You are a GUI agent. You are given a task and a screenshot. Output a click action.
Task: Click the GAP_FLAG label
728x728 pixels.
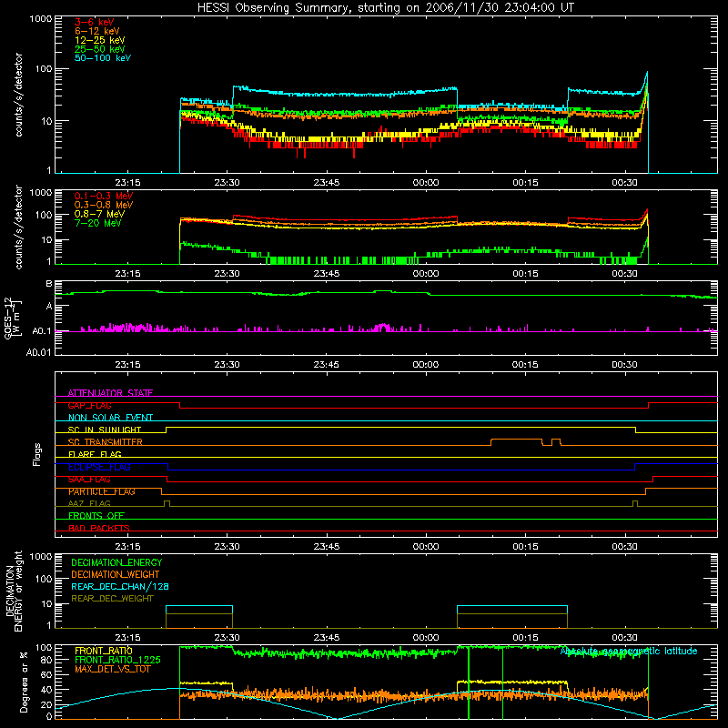(89, 405)
